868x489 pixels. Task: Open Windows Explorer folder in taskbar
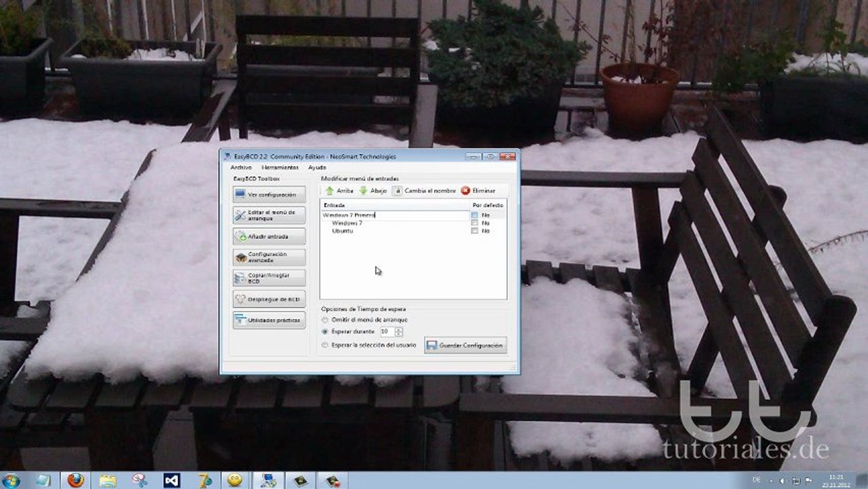click(107, 480)
